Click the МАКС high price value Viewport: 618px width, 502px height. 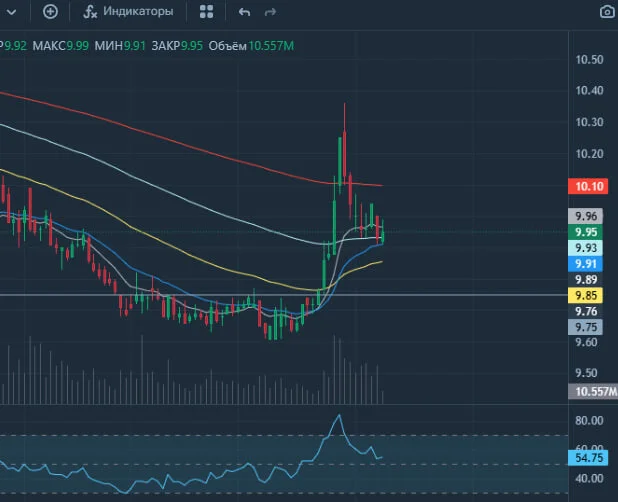pos(78,46)
